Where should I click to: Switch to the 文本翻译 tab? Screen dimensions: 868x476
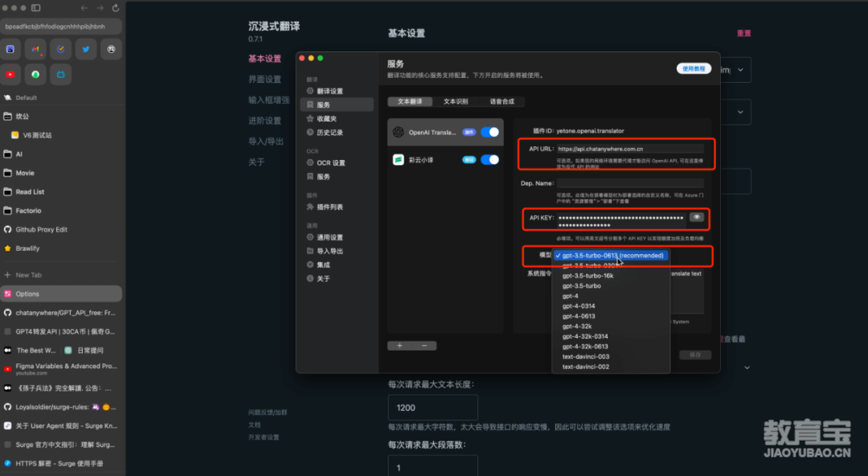tap(410, 101)
